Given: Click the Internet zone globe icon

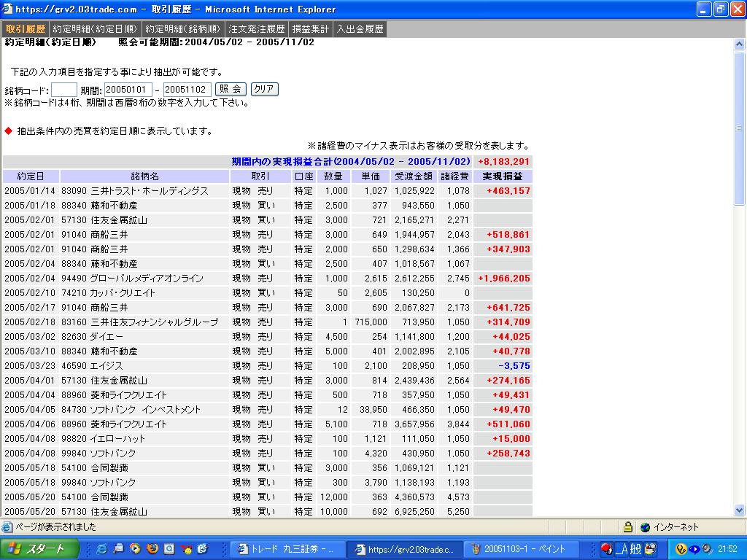Looking at the screenshot, I should pyautogui.click(x=645, y=527).
